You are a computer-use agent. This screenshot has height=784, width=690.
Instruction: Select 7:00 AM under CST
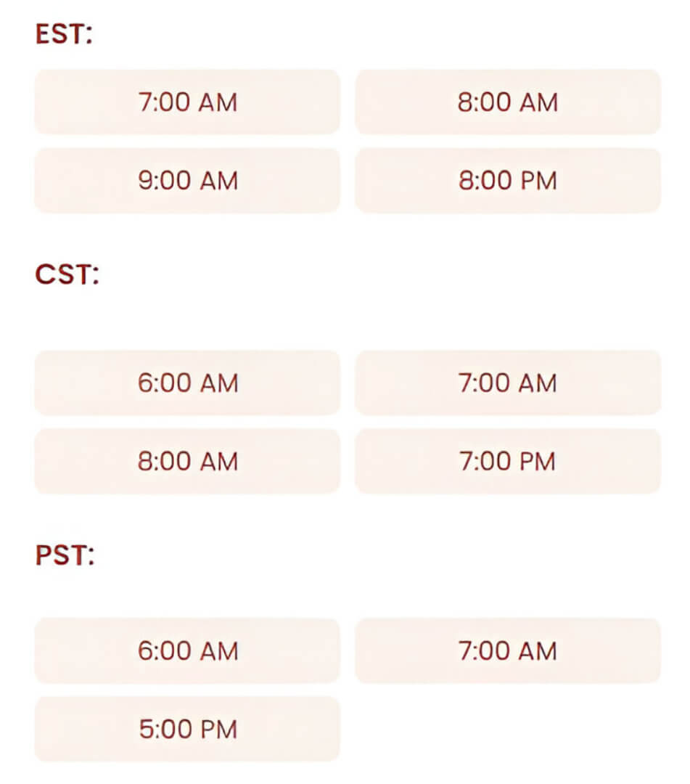(508, 383)
